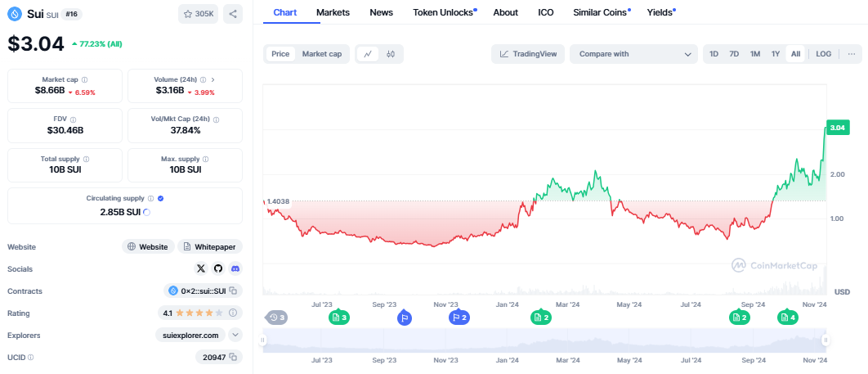The width and height of the screenshot is (868, 374).
Task: Switch to candlestick chart view icon
Action: pyautogui.click(x=391, y=54)
